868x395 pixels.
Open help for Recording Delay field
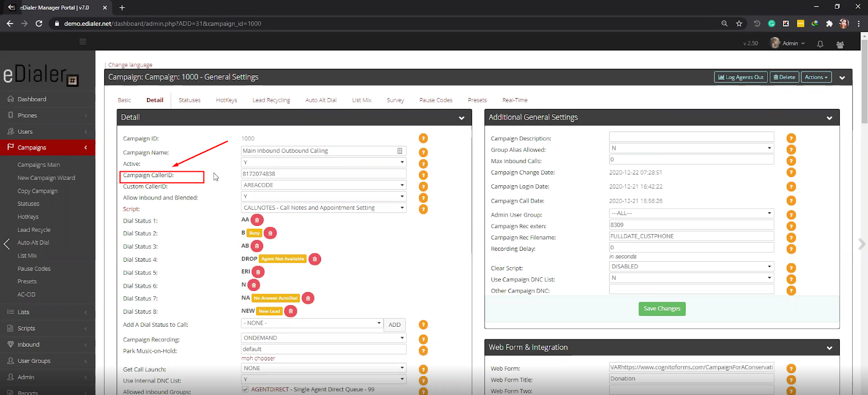(x=791, y=249)
